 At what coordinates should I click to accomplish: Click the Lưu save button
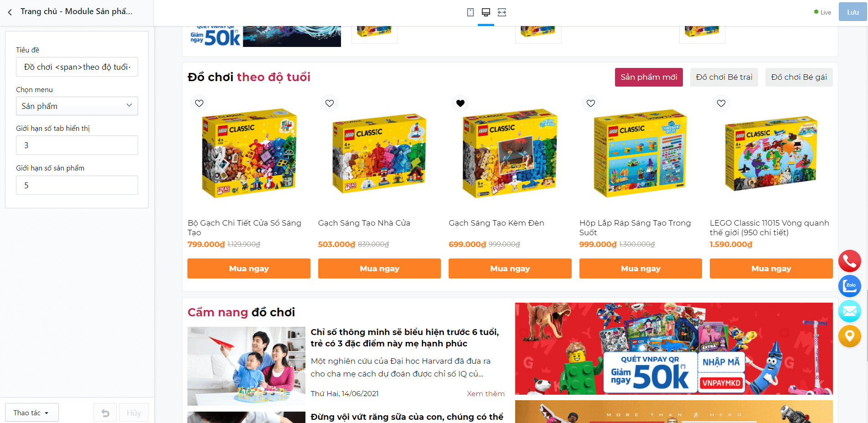[853, 12]
